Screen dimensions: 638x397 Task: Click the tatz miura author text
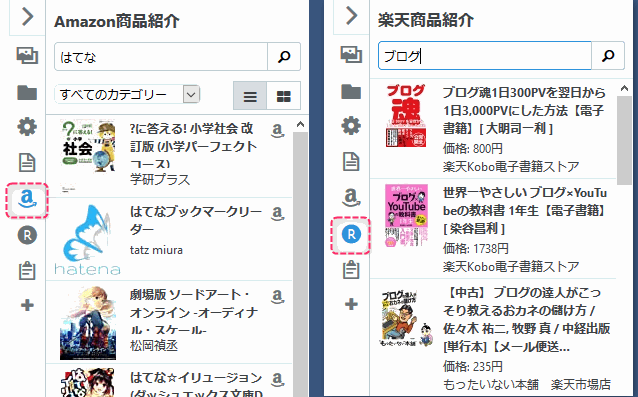point(156,249)
